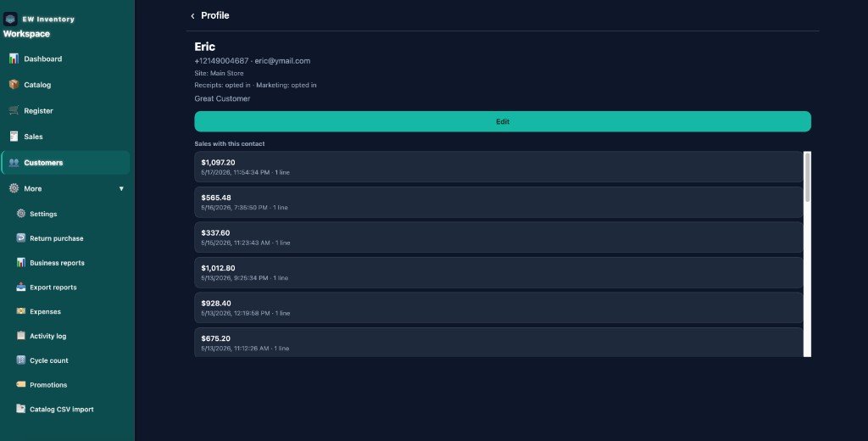Click the Settings gear icon

[x=21, y=214]
